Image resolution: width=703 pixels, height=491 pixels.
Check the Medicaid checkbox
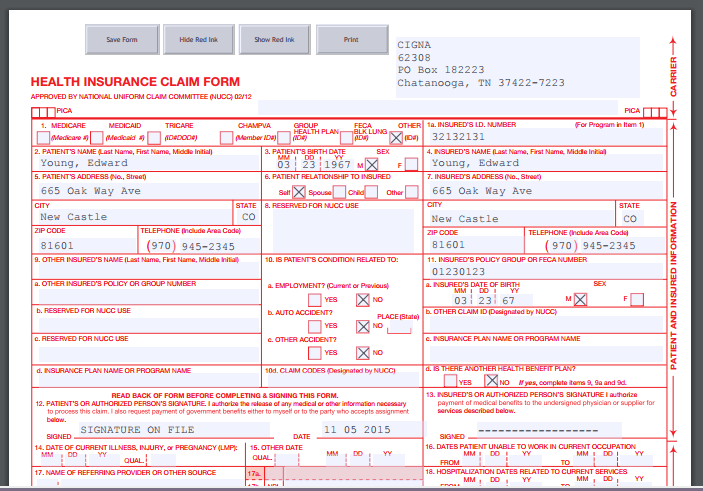97,138
